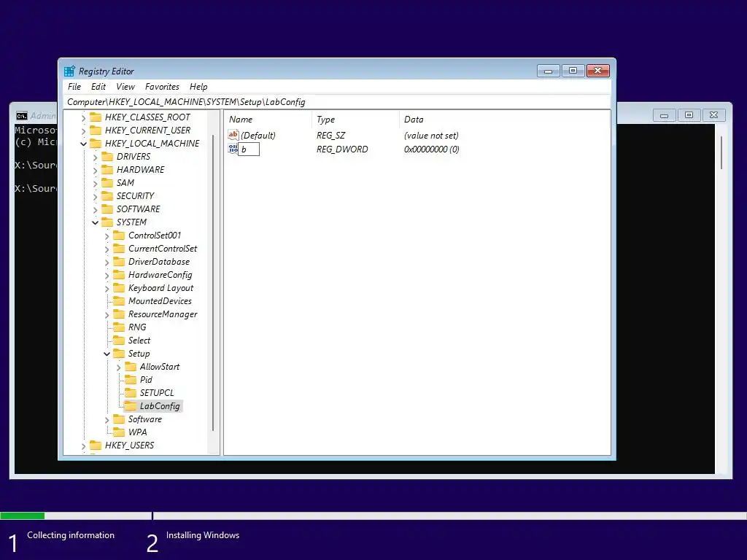Viewport: 747px width, 560px height.
Task: Select the Select key
Action: [139, 341]
